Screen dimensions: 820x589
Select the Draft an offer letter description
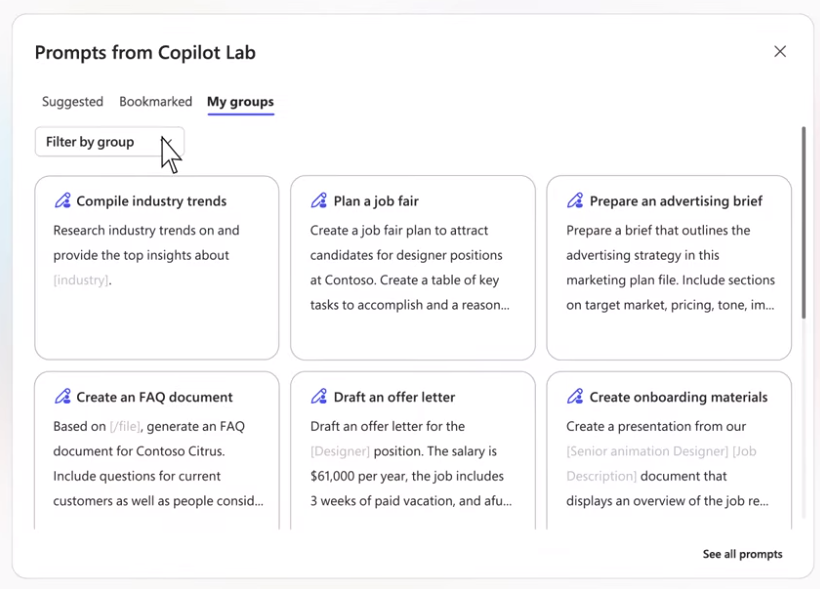(410, 464)
